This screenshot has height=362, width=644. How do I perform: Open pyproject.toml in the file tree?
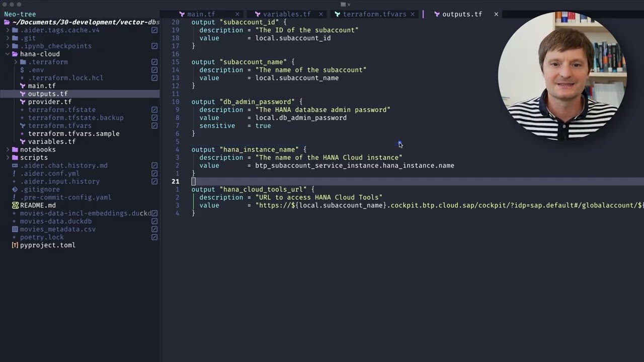(48, 245)
